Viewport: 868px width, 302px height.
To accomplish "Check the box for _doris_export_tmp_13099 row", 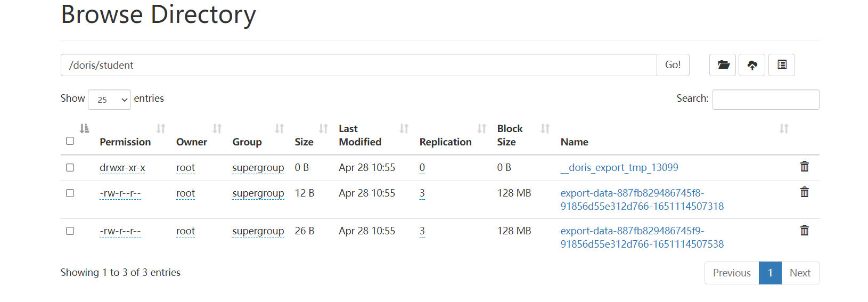I will pos(70,168).
